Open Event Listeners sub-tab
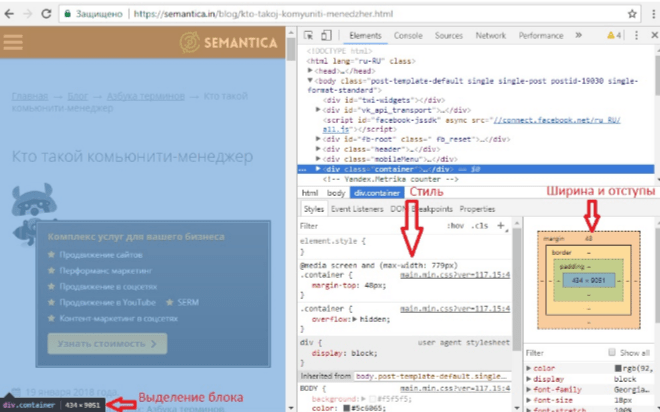The height and width of the screenshot is (412, 660). (357, 209)
